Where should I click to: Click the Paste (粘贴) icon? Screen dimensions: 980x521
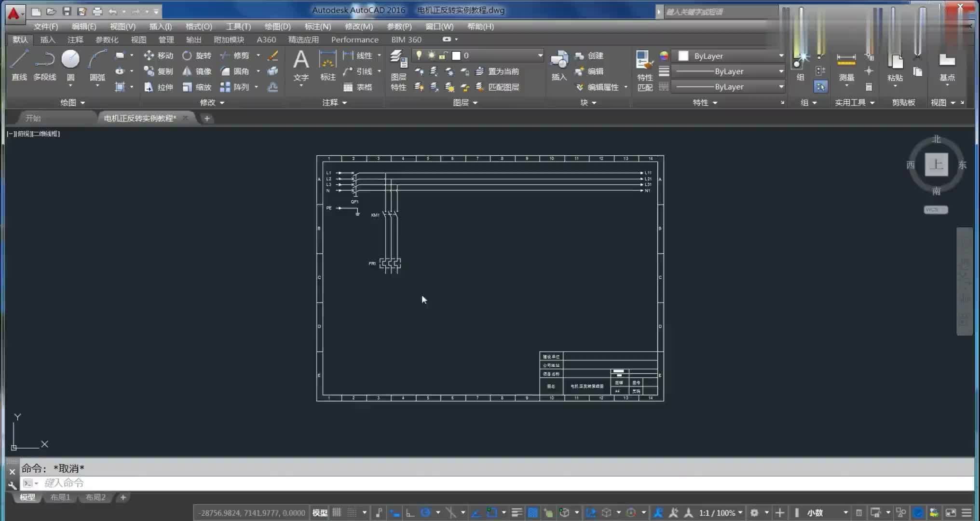(895, 65)
